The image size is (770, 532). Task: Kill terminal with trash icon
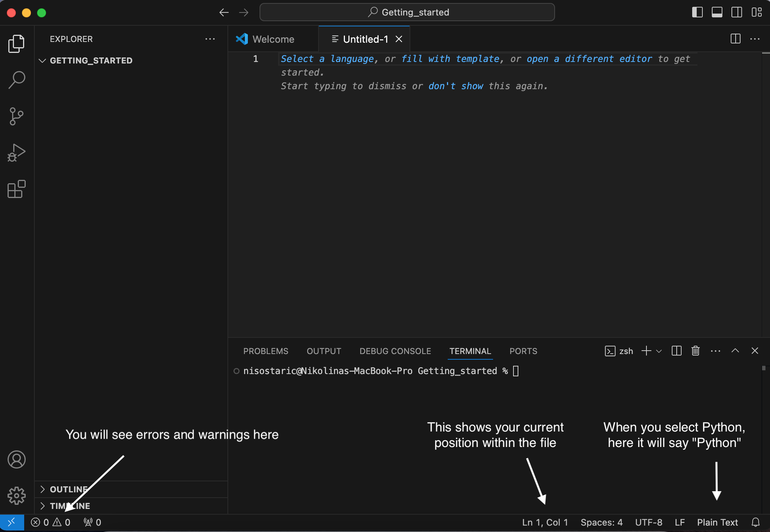695,351
